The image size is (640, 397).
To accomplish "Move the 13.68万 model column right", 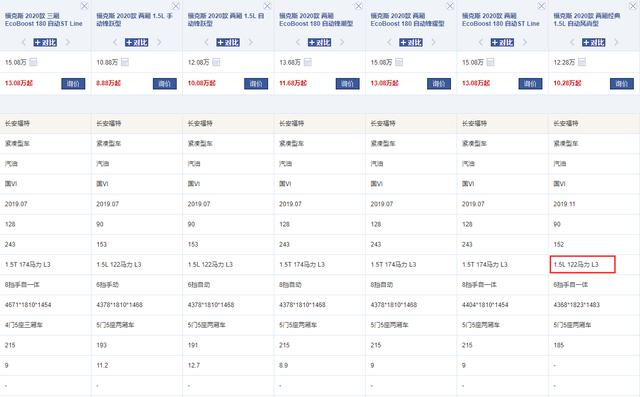I will (342, 42).
